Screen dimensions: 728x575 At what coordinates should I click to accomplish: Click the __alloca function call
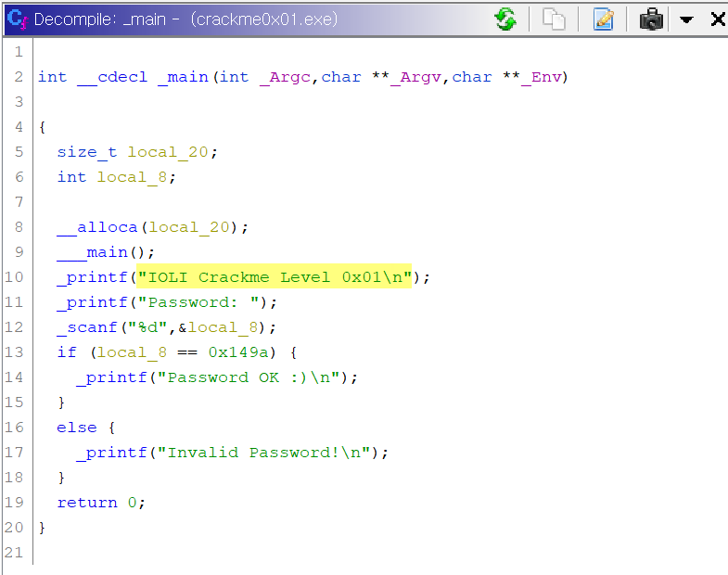[97, 227]
